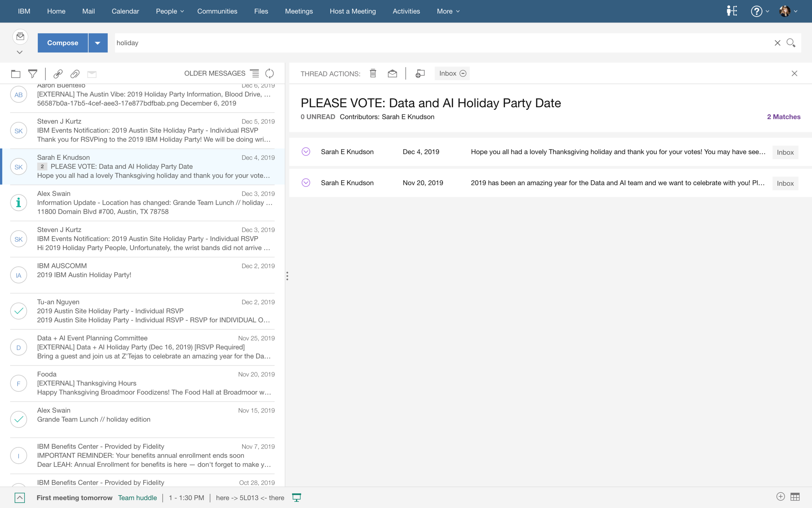Open Files in navigation bar
The image size is (812, 508).
pyautogui.click(x=261, y=11)
